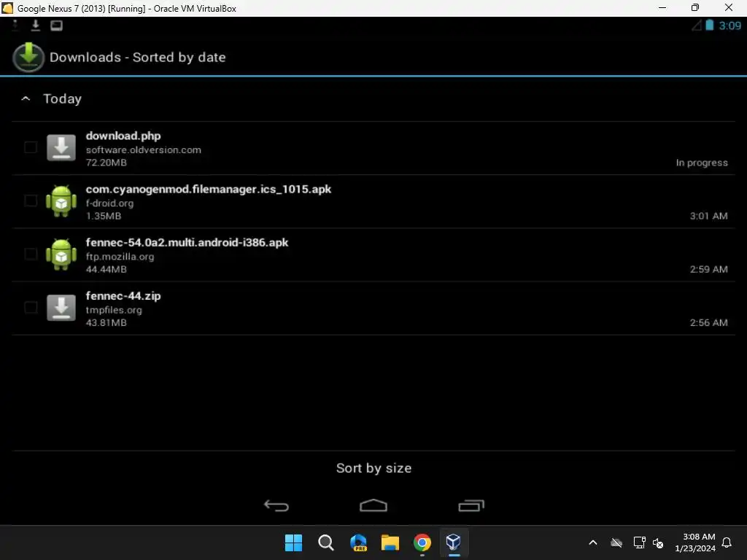747x560 pixels.
Task: Open the fennec-44.zip file name
Action: tap(123, 296)
